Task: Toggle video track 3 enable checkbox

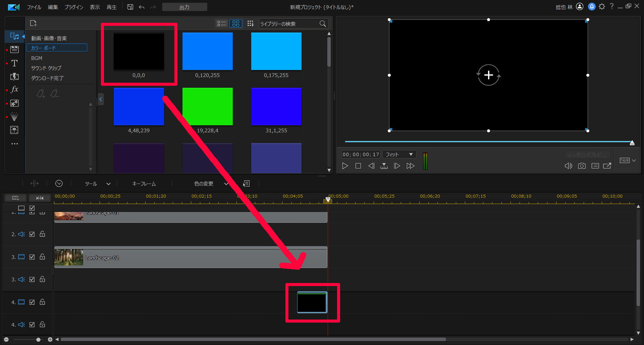Action: (32, 257)
